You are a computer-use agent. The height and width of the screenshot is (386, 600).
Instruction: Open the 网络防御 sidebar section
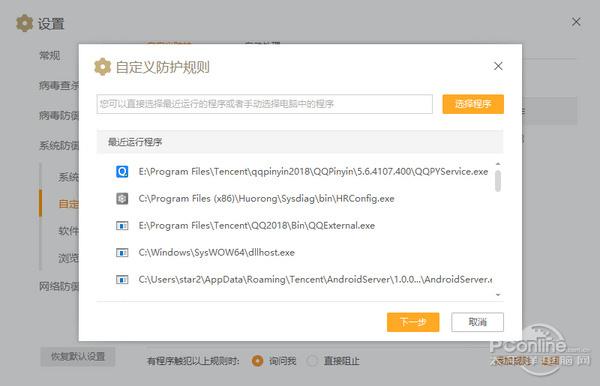(59, 286)
